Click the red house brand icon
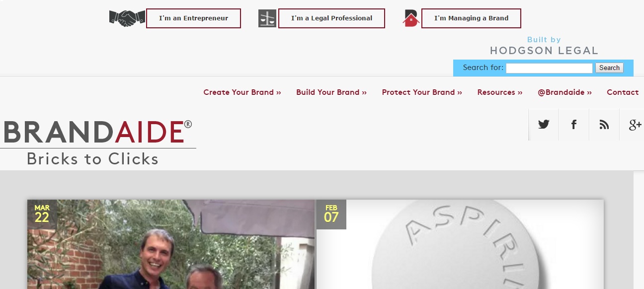 point(411,18)
